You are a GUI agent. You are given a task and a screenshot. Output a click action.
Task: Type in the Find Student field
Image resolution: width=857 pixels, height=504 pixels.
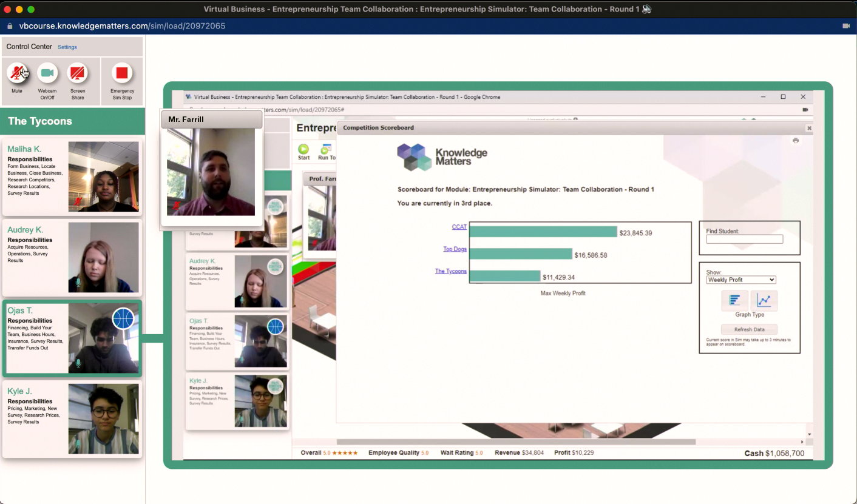744,240
